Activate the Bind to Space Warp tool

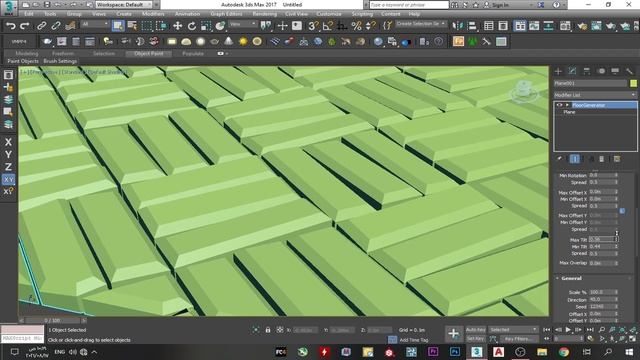(70, 26)
